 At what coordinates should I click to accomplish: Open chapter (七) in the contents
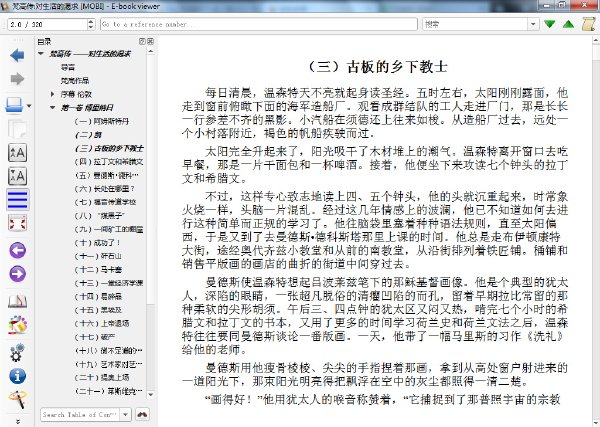(x=105, y=202)
